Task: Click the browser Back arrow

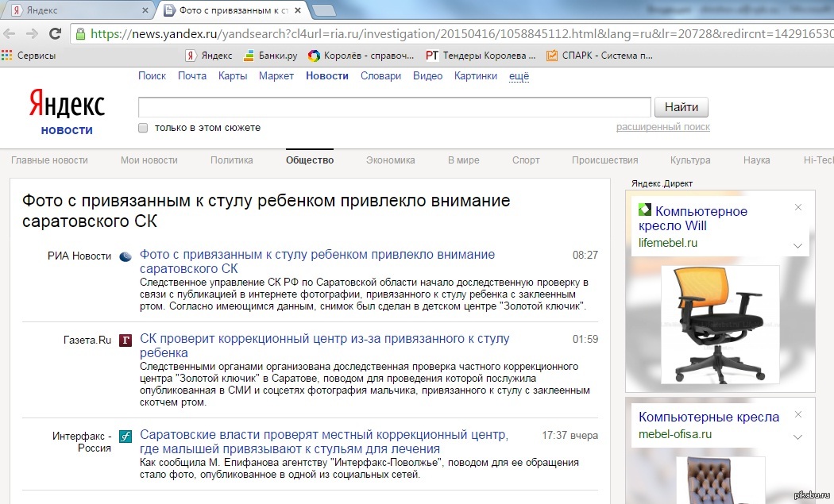Action: coord(10,34)
